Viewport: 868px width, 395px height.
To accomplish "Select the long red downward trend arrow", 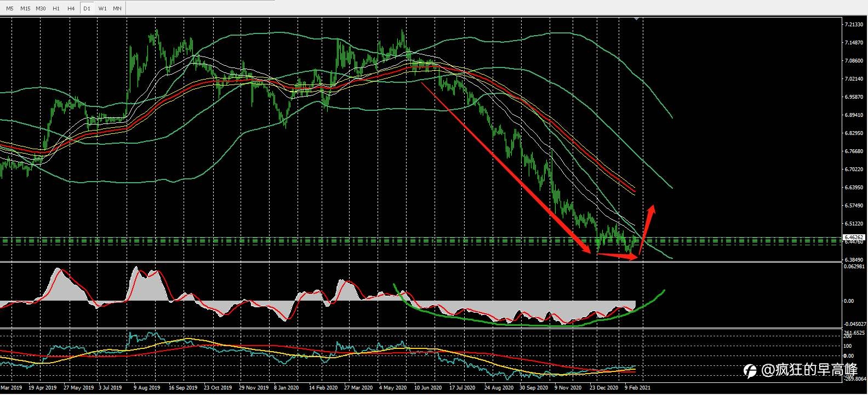I will point(504,166).
